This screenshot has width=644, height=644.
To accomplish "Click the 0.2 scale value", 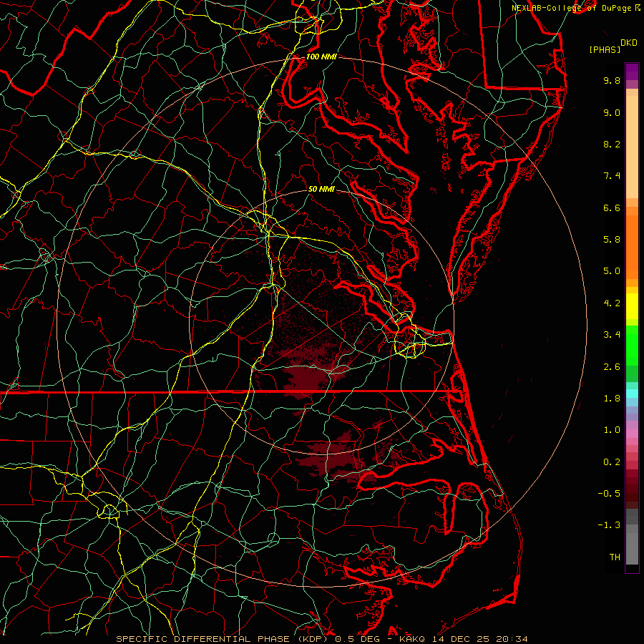I will [612, 462].
